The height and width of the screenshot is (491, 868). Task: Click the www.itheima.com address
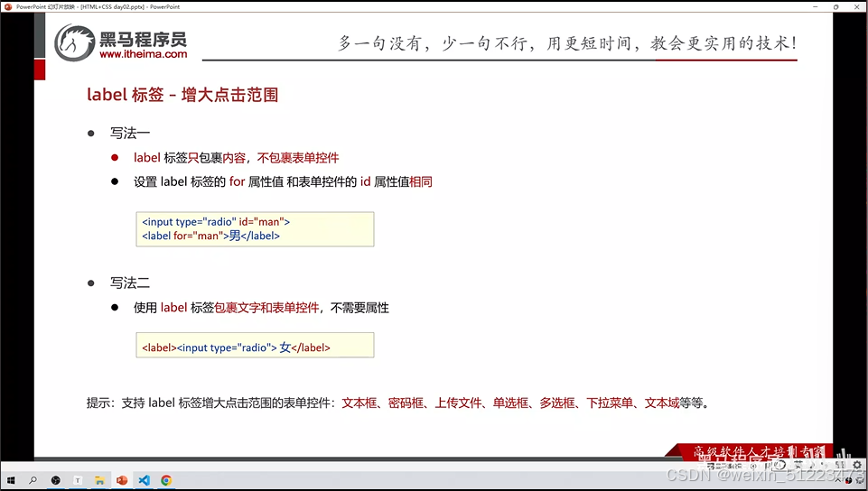pos(144,54)
